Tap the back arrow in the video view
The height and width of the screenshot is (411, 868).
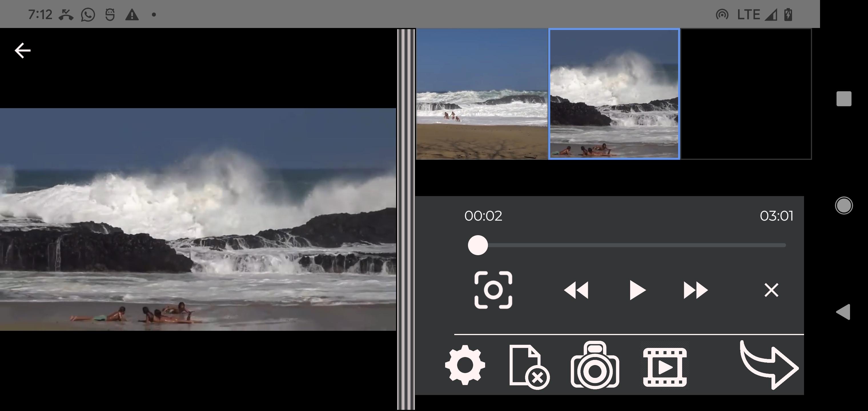tap(23, 51)
